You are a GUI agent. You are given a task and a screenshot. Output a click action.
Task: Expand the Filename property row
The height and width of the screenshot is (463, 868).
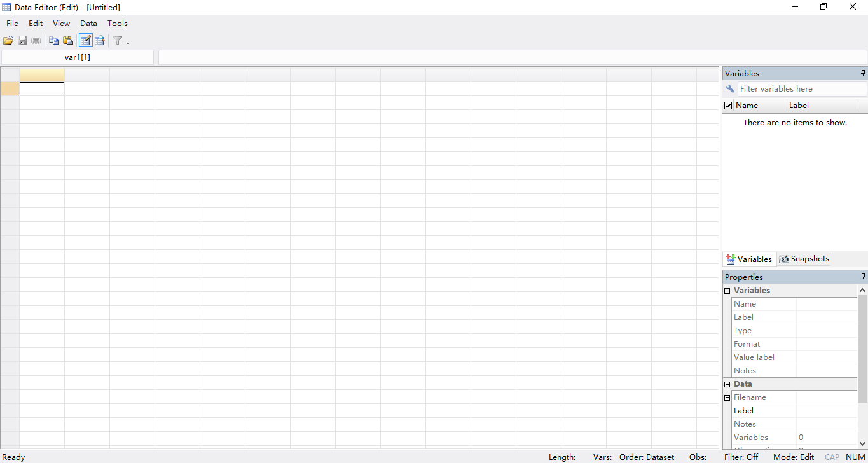coord(727,397)
